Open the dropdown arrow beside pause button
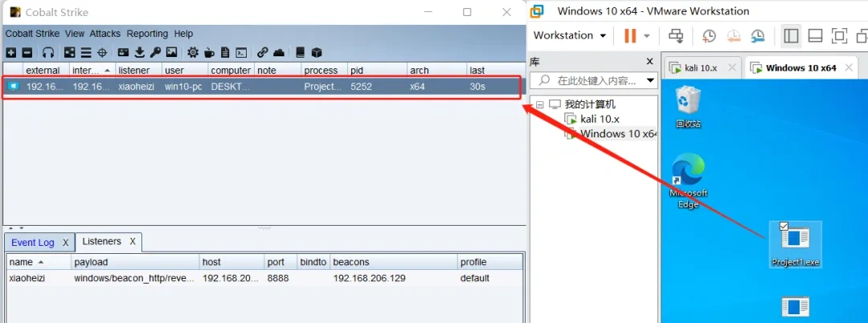868x323 pixels. [x=646, y=36]
